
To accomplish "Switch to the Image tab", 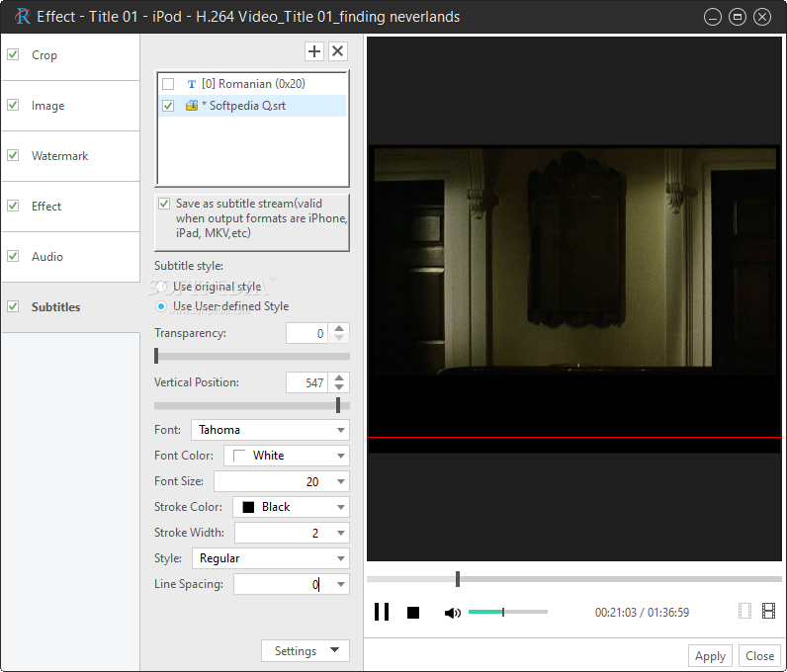I will [x=71, y=106].
